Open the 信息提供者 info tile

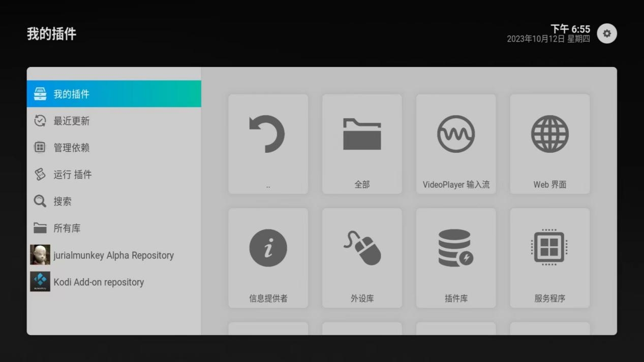(x=268, y=257)
